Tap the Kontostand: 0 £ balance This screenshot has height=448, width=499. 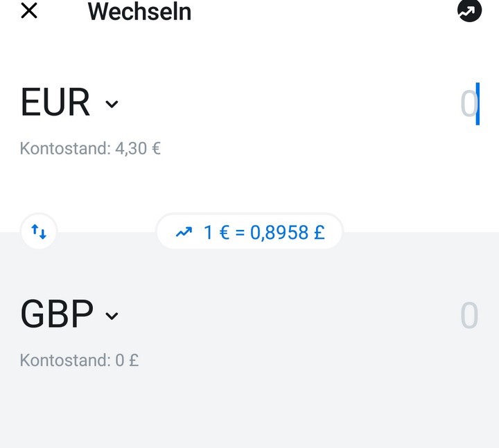[x=79, y=360]
